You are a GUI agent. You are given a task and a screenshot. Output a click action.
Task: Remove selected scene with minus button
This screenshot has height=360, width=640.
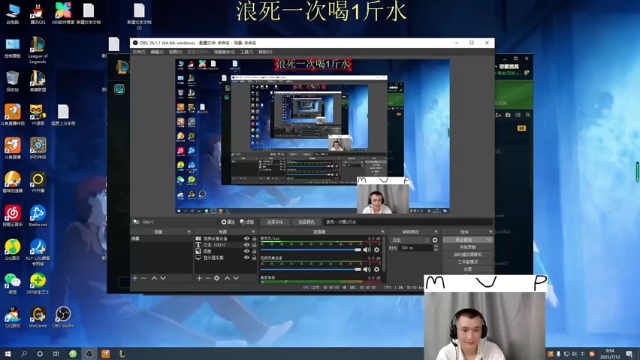click(143, 278)
